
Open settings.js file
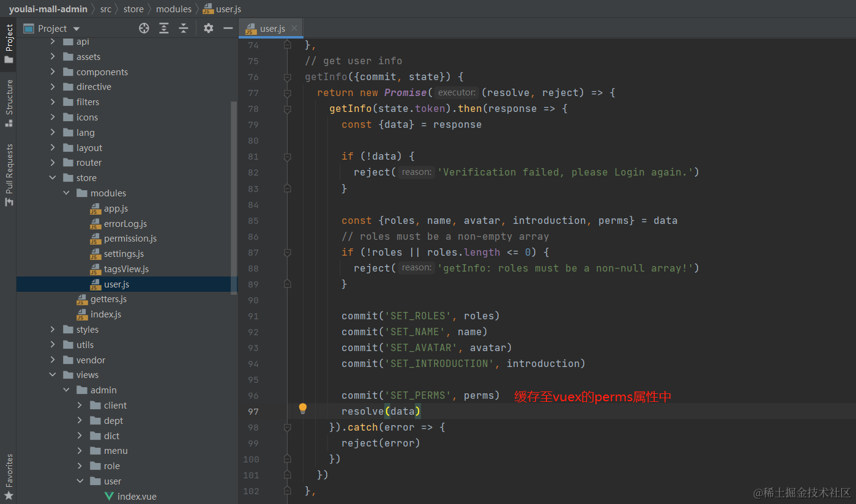click(124, 254)
